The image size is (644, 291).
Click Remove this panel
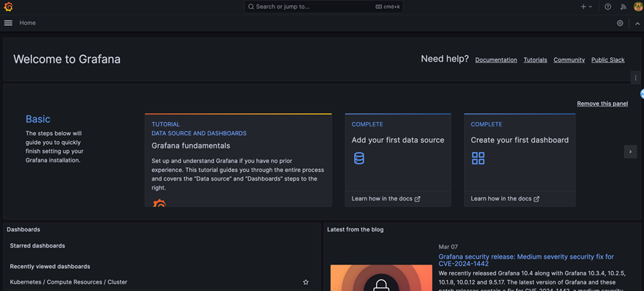click(x=603, y=104)
